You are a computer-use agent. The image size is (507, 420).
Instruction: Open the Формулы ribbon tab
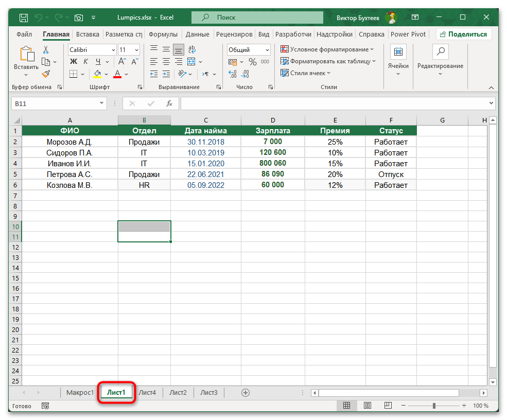coord(163,34)
